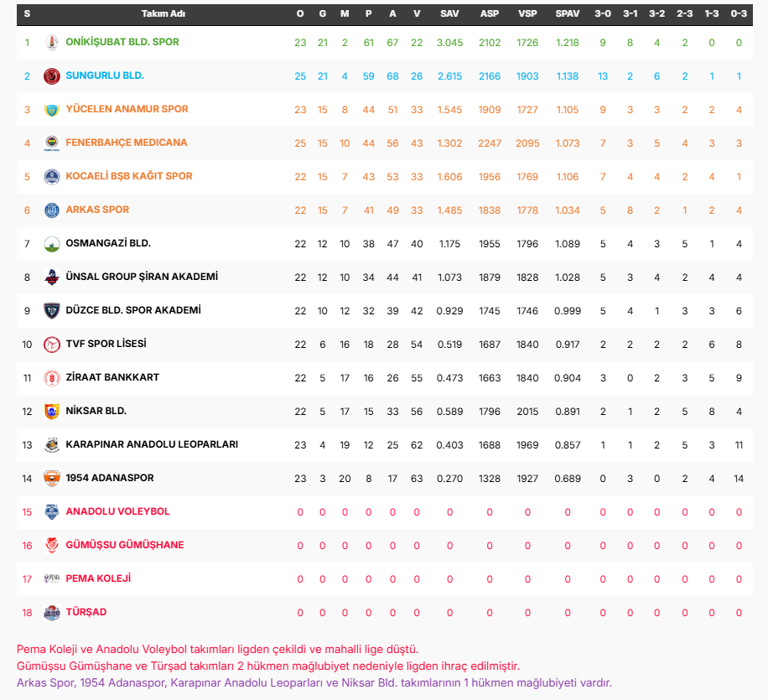The height and width of the screenshot is (700, 768).
Task: Open the Türşad team link
Action: (86, 612)
